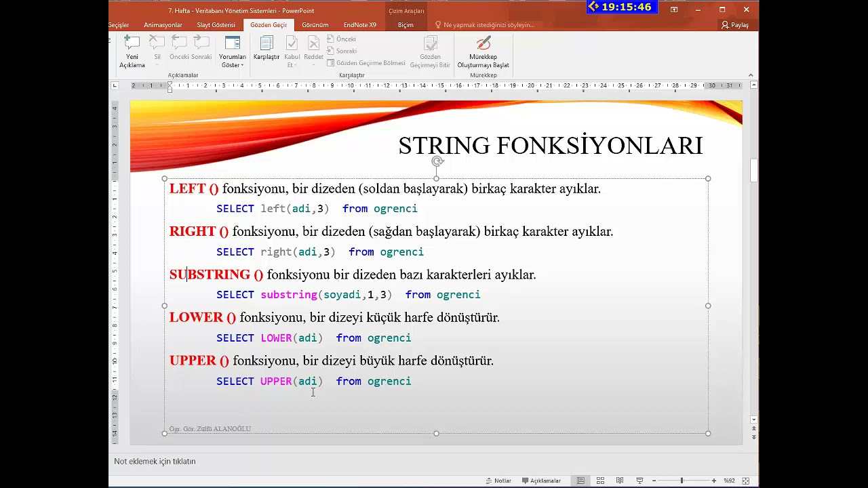Click the scroll up arrow of slide pane
This screenshot has width=868, height=488.
click(x=753, y=85)
